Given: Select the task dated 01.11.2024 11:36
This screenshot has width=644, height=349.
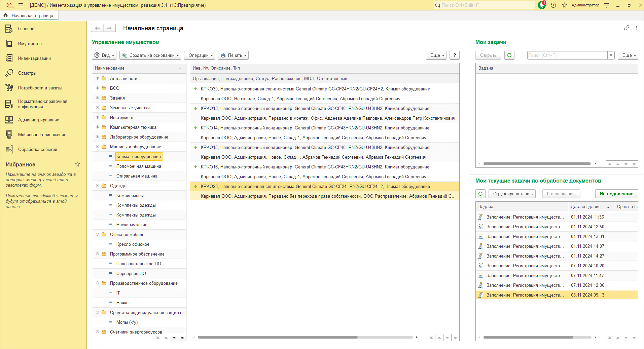Looking at the screenshot, I should click(557, 217).
